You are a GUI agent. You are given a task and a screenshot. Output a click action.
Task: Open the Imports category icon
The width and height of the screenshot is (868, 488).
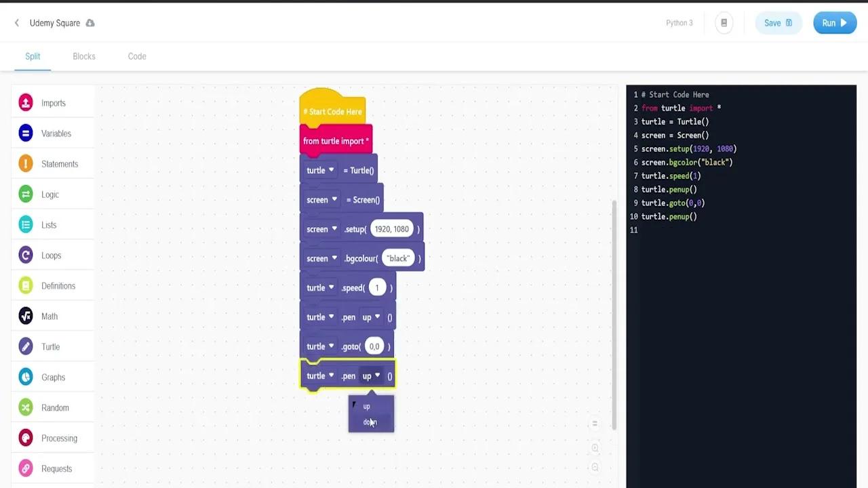(26, 103)
